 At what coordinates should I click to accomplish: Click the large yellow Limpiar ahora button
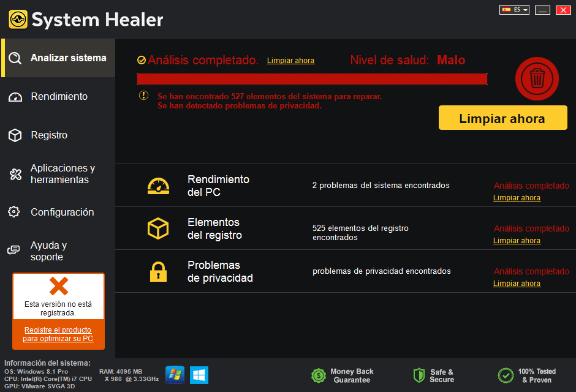(x=503, y=118)
